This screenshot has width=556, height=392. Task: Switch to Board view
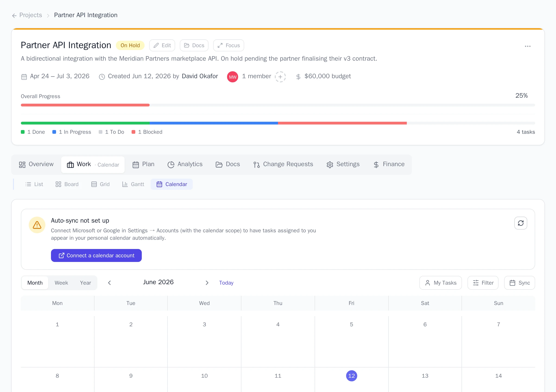67,184
